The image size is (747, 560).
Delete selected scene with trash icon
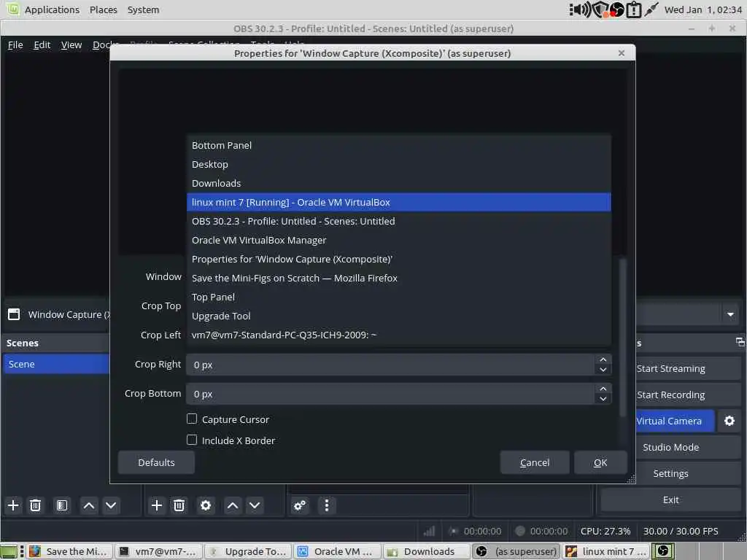point(35,505)
